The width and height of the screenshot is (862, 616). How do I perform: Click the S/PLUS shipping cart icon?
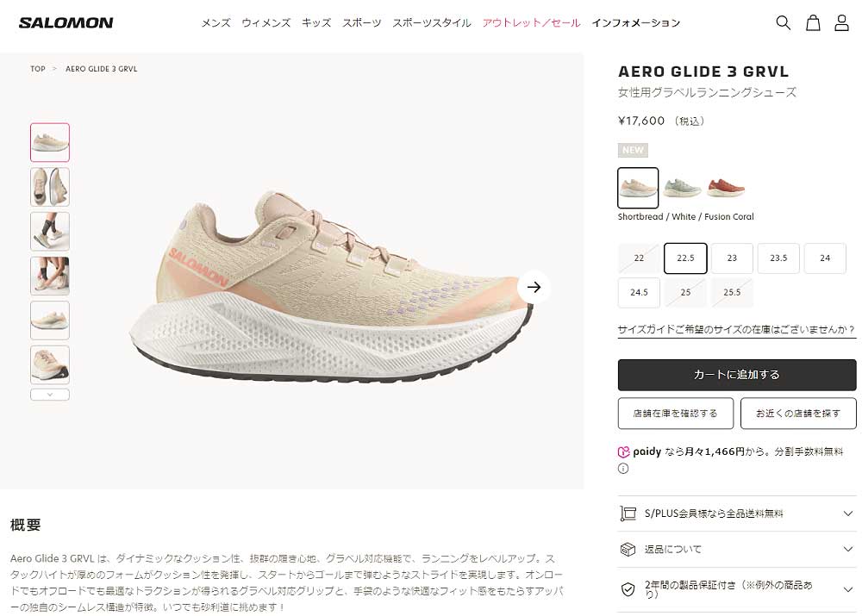tap(628, 513)
